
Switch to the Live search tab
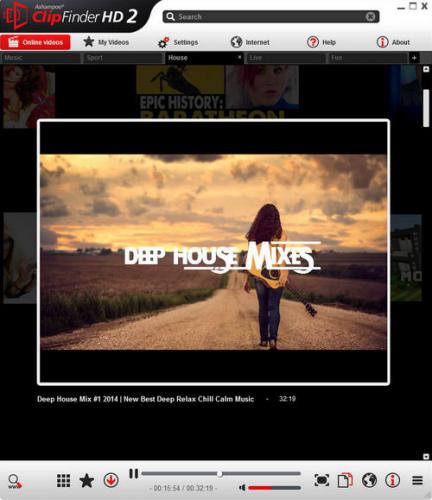tap(286, 58)
